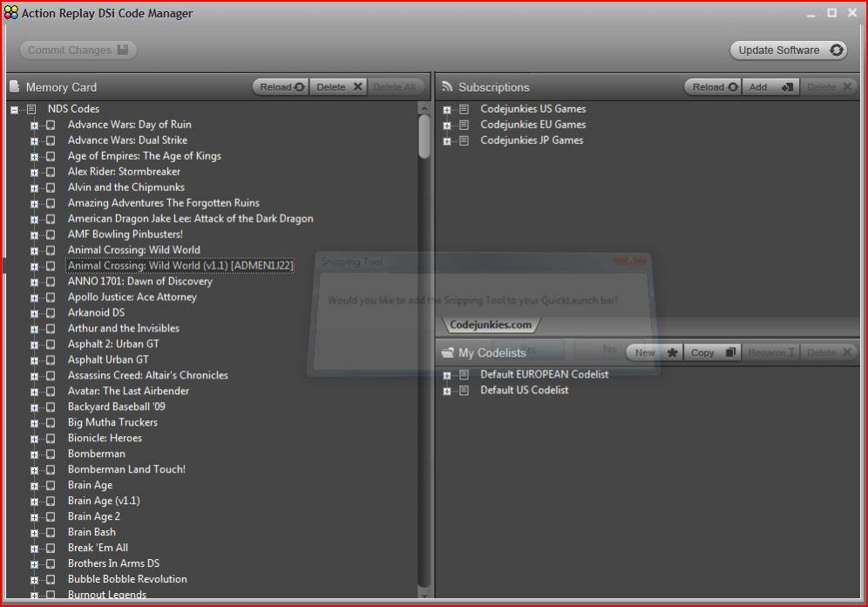Click the game icon beside Big Mutha Truckers

click(x=51, y=423)
